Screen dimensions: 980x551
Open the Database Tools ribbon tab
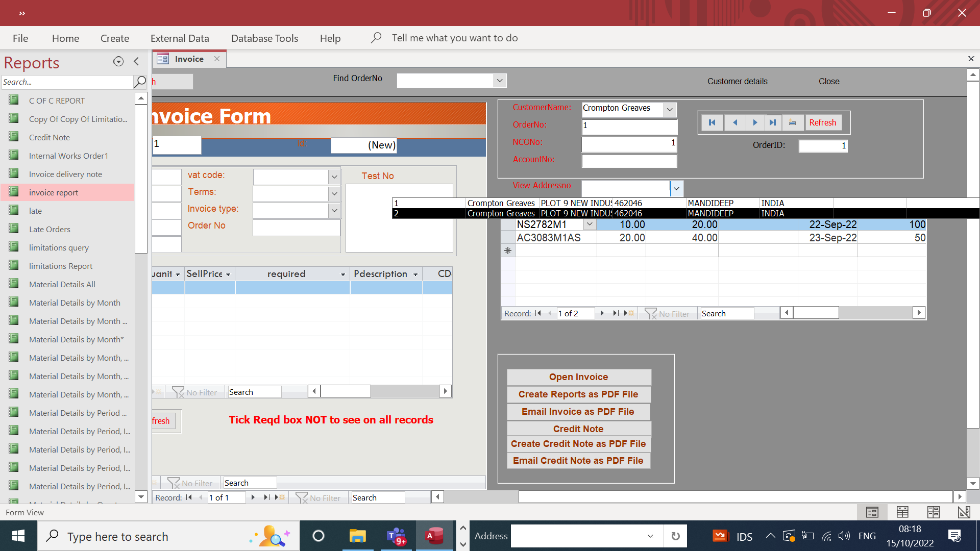coord(264,38)
